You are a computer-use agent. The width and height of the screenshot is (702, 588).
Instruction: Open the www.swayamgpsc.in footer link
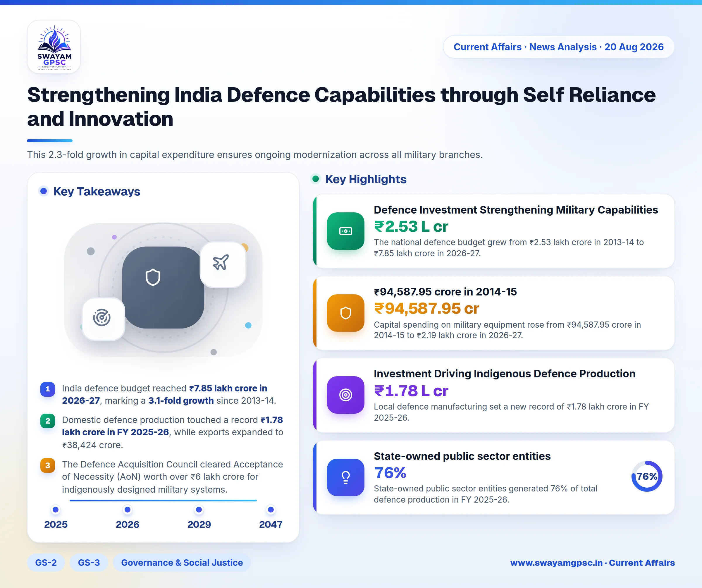[592, 563]
